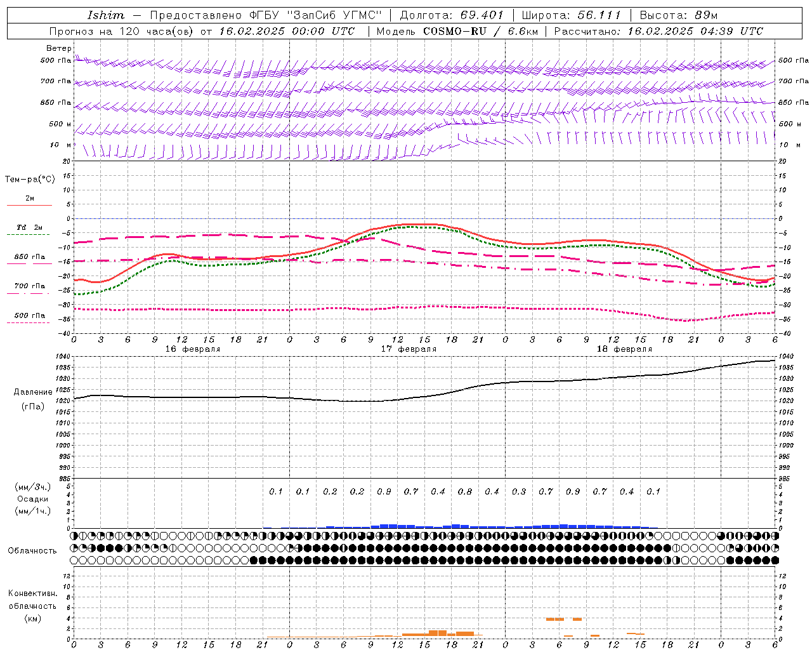
Task: Click the "Ishim" station title
Action: [106, 15]
